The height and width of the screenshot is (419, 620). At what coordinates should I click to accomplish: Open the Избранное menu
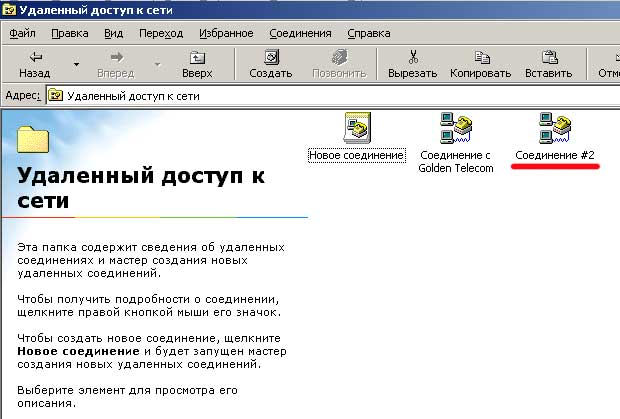pyautogui.click(x=226, y=33)
